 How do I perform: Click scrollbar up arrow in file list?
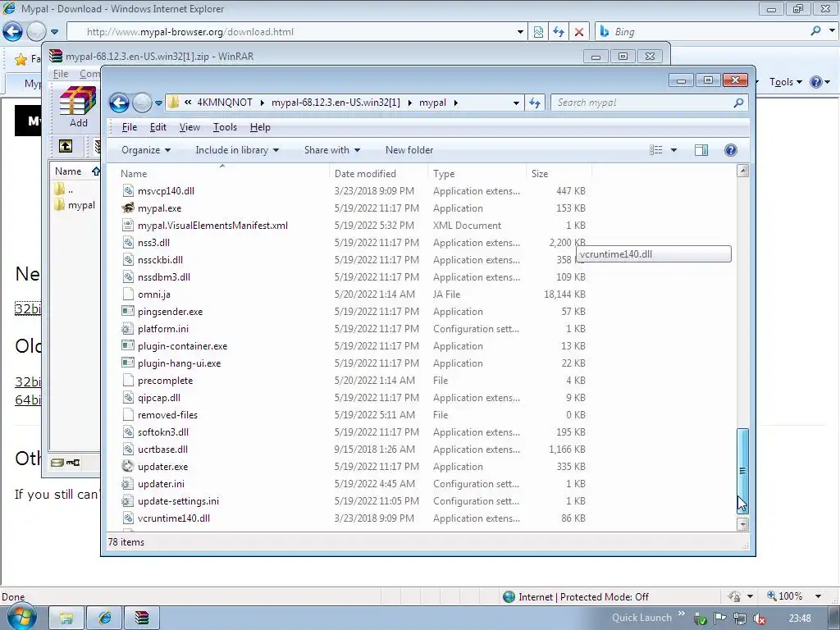pos(742,171)
